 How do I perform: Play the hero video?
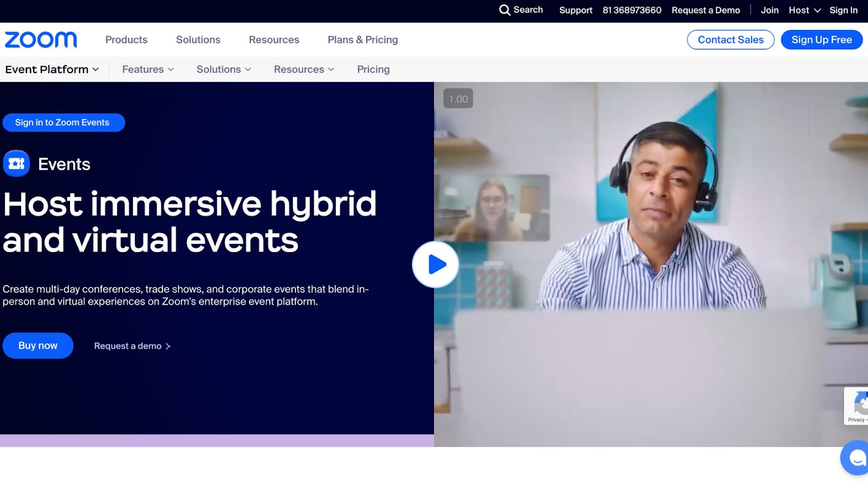click(x=436, y=265)
